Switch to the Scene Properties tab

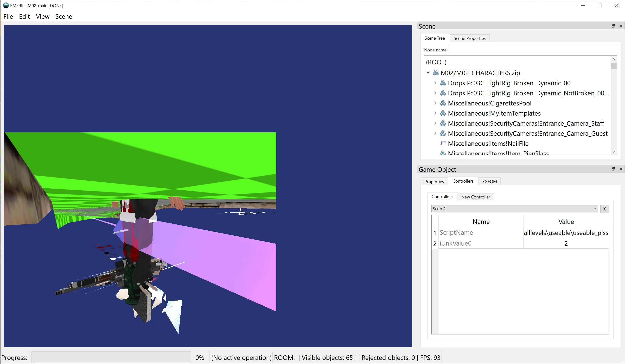(470, 38)
